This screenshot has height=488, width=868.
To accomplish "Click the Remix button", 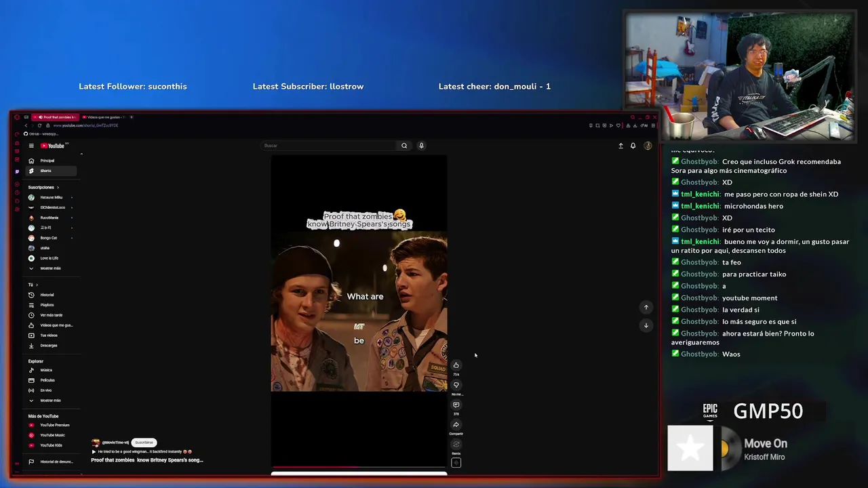I will pyautogui.click(x=456, y=445).
